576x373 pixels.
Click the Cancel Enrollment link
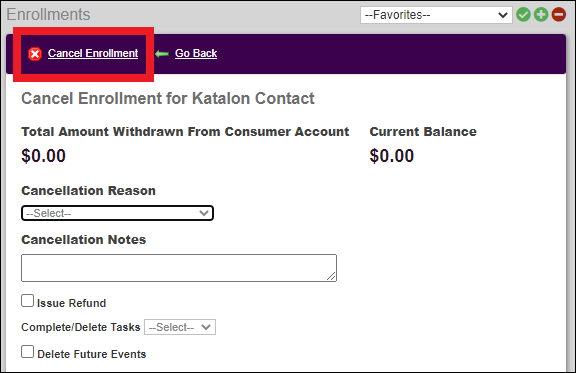coord(93,53)
